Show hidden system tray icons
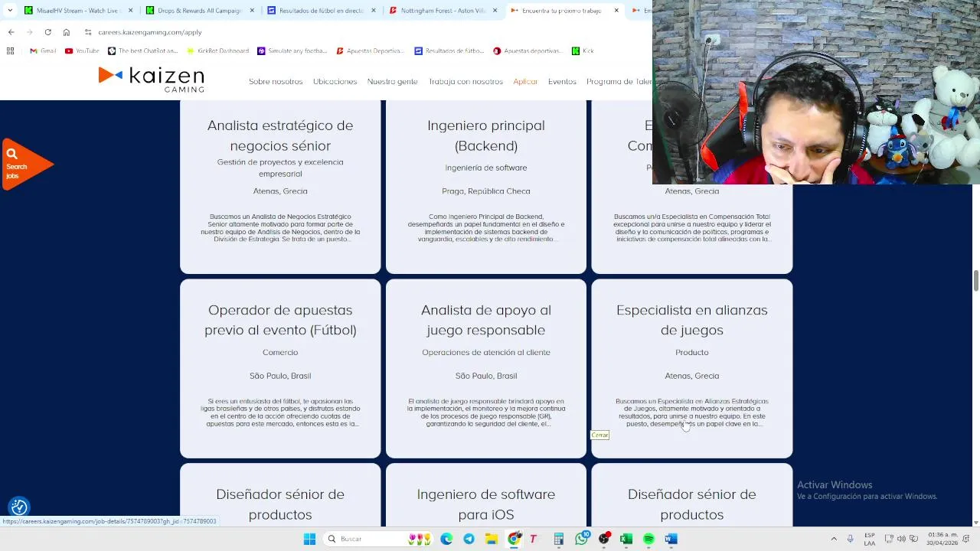 (834, 539)
